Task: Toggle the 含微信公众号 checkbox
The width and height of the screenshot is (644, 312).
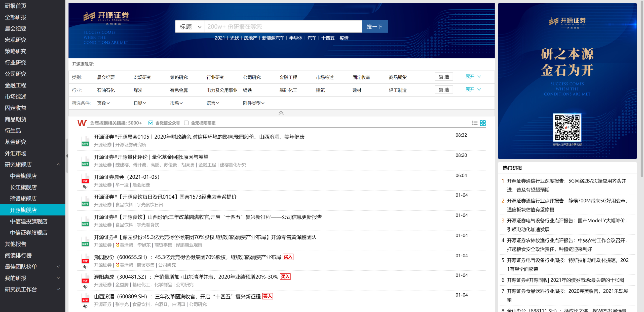Action: [151, 123]
